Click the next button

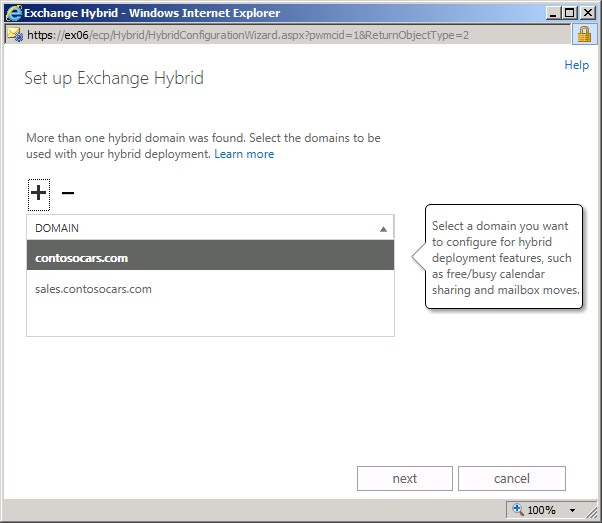[405, 478]
